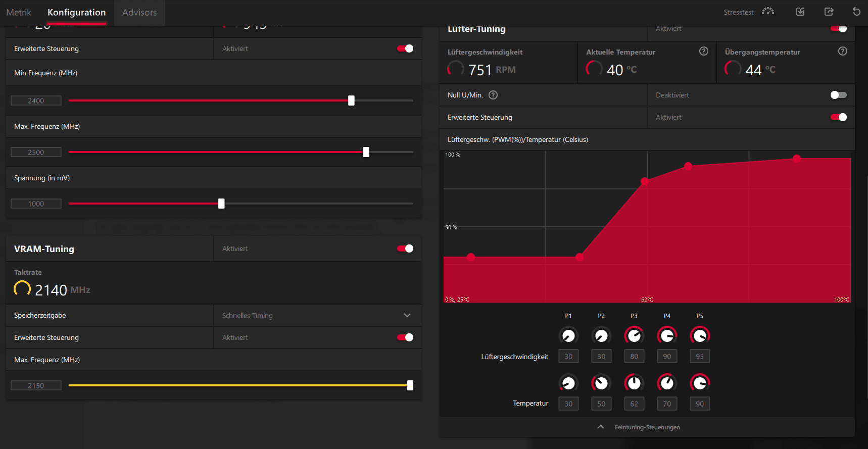Click the P5 Temperatur dial
This screenshot has height=449, width=868.
700,383
